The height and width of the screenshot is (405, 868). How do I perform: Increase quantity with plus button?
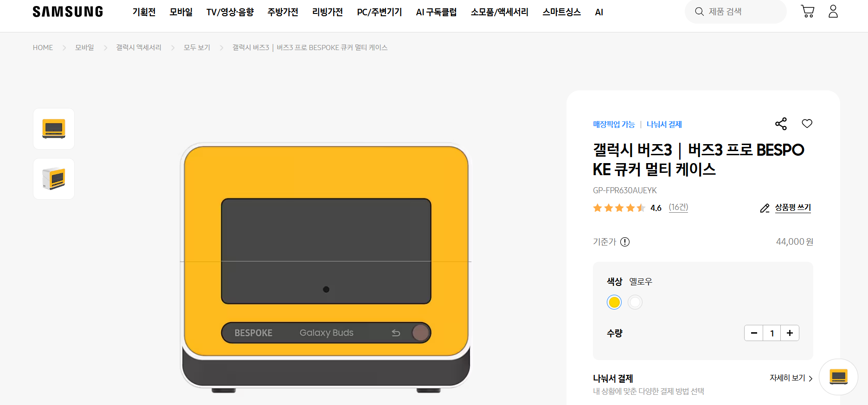pyautogui.click(x=790, y=333)
